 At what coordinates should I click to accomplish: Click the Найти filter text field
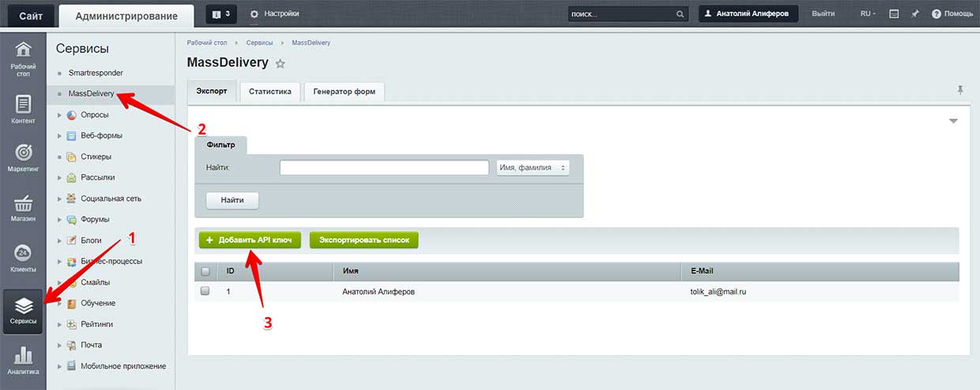click(x=384, y=168)
